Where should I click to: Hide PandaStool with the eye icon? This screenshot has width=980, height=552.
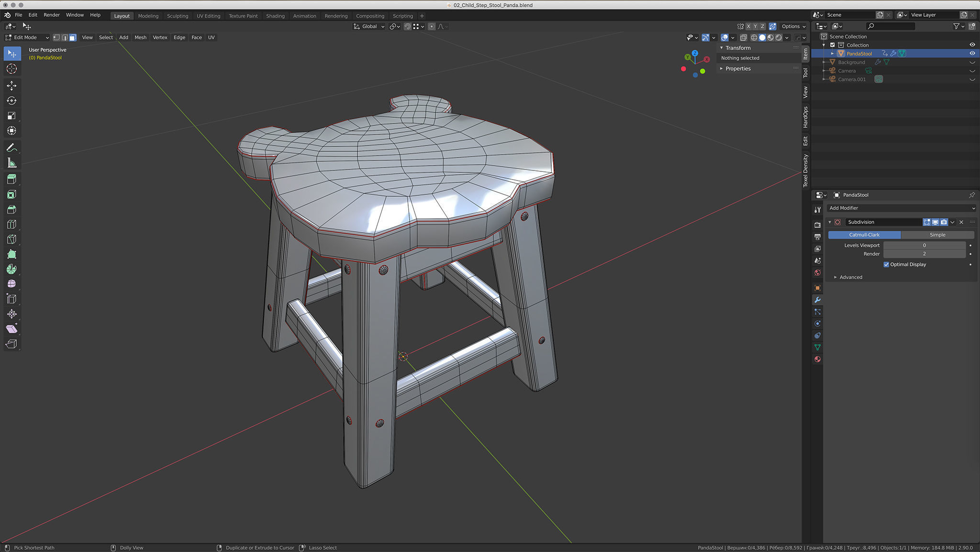pos(972,54)
